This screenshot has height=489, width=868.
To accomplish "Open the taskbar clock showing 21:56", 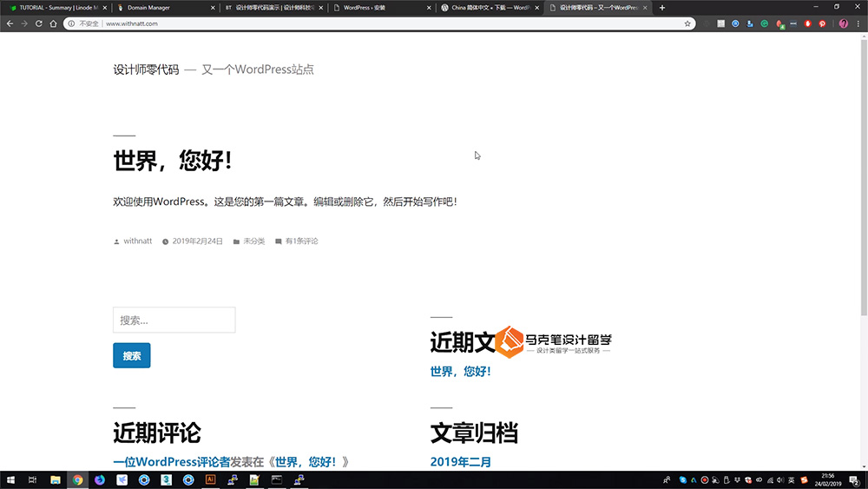I will (x=827, y=480).
